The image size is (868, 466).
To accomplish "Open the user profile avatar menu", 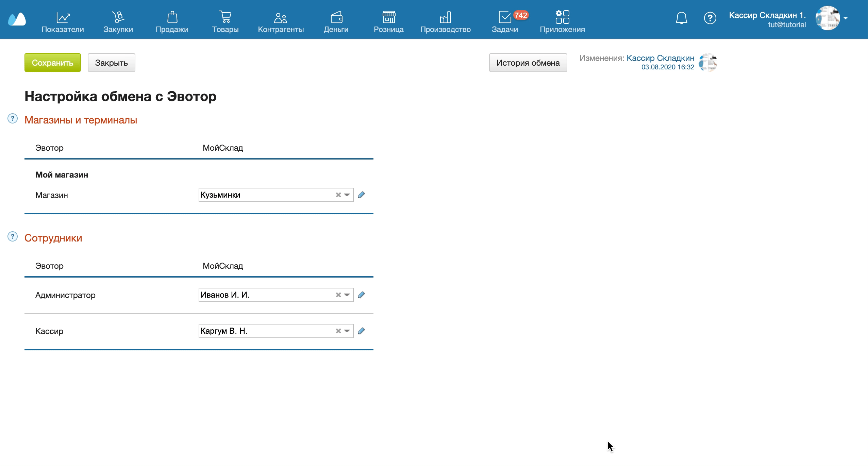I will pyautogui.click(x=828, y=18).
